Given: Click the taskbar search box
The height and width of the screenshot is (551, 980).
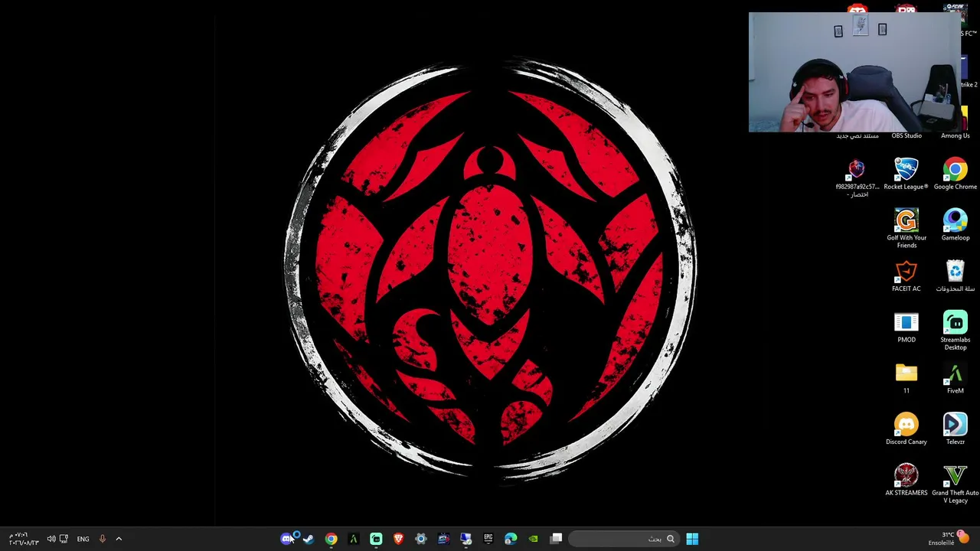Looking at the screenshot, I should coord(623,539).
